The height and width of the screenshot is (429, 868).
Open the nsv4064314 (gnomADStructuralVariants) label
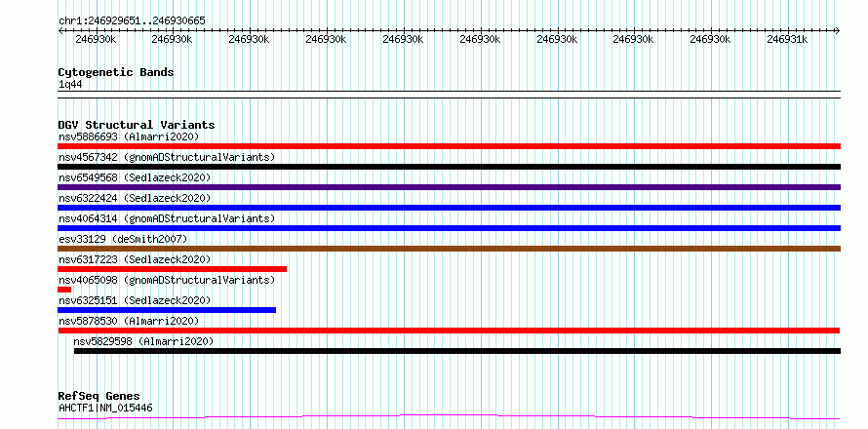point(167,218)
